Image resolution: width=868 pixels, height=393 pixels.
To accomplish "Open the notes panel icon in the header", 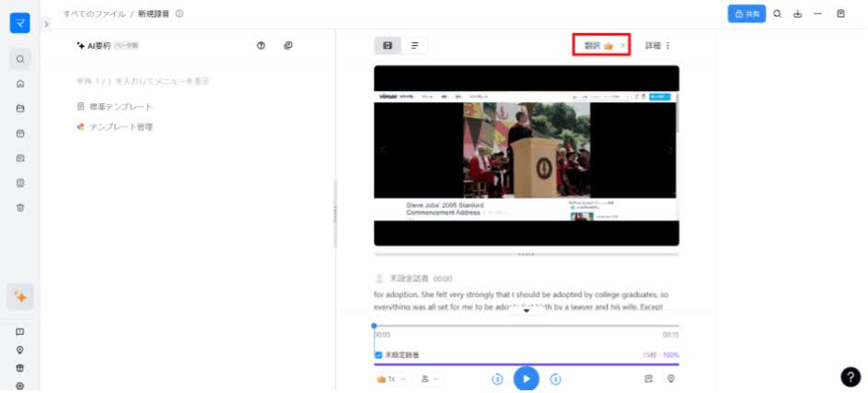I will [x=841, y=14].
